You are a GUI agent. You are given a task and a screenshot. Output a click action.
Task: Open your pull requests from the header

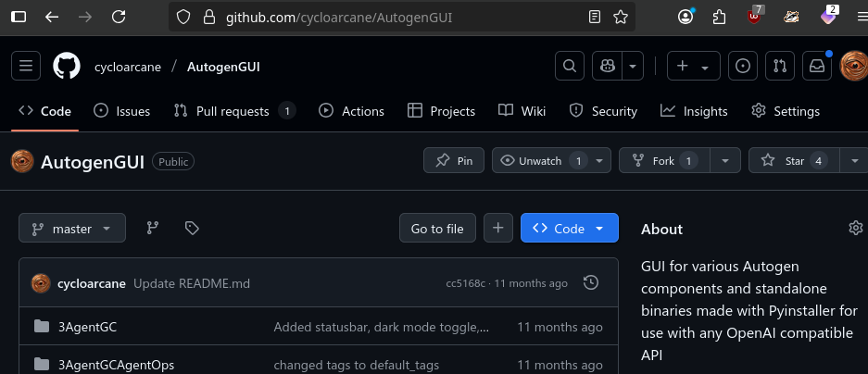pos(779,66)
